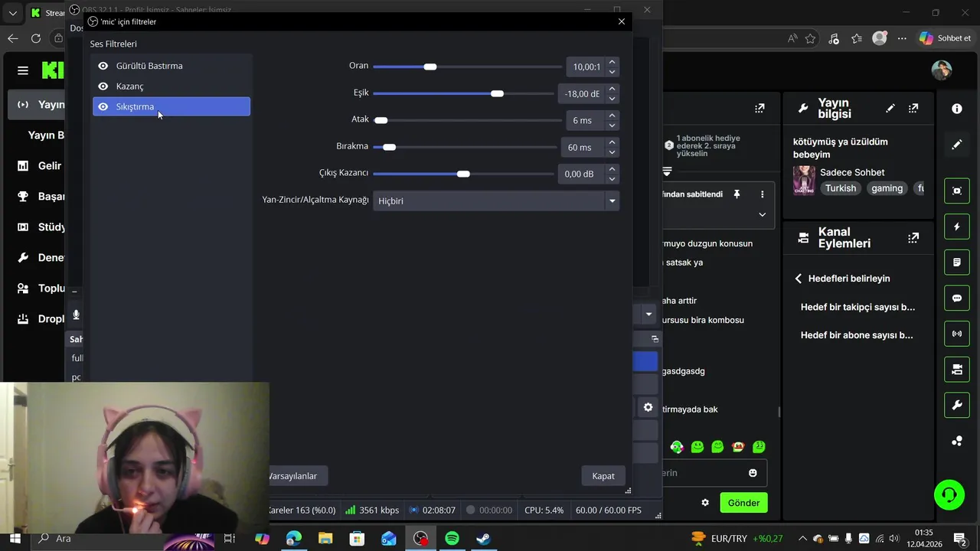Click the chat bubble icon in right rail
Viewport: 980px width, 551px height.
click(957, 298)
